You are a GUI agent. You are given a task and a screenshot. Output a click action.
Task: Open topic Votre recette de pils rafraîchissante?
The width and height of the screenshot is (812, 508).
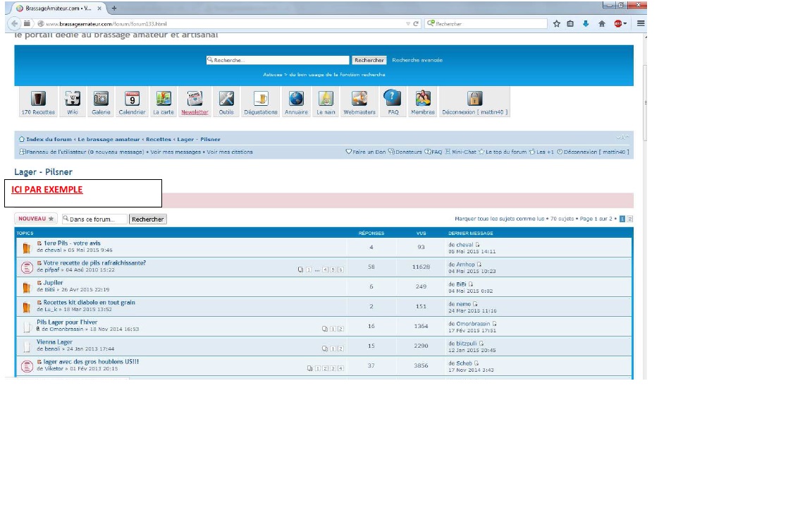pyautogui.click(x=94, y=262)
